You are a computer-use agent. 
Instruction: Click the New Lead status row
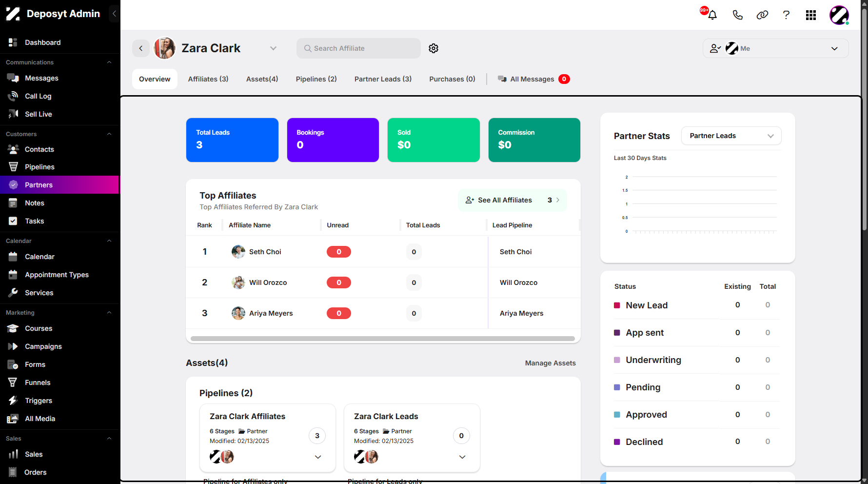click(697, 305)
